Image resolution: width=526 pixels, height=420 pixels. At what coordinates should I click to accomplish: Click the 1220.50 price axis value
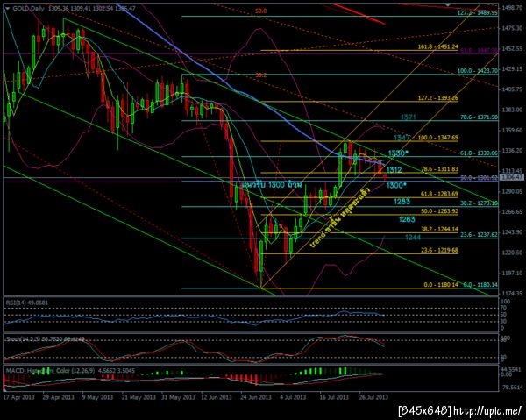(x=512, y=253)
